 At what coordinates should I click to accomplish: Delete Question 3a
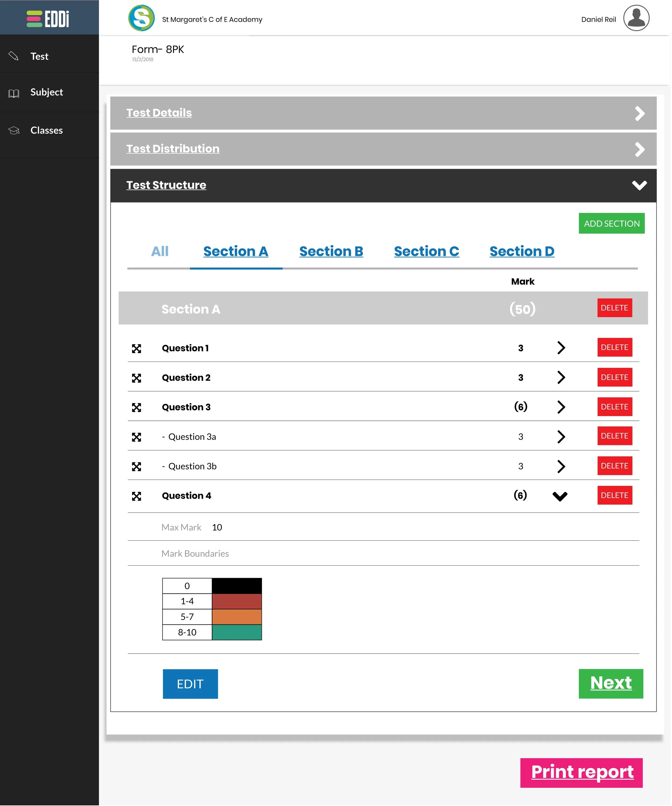click(614, 436)
